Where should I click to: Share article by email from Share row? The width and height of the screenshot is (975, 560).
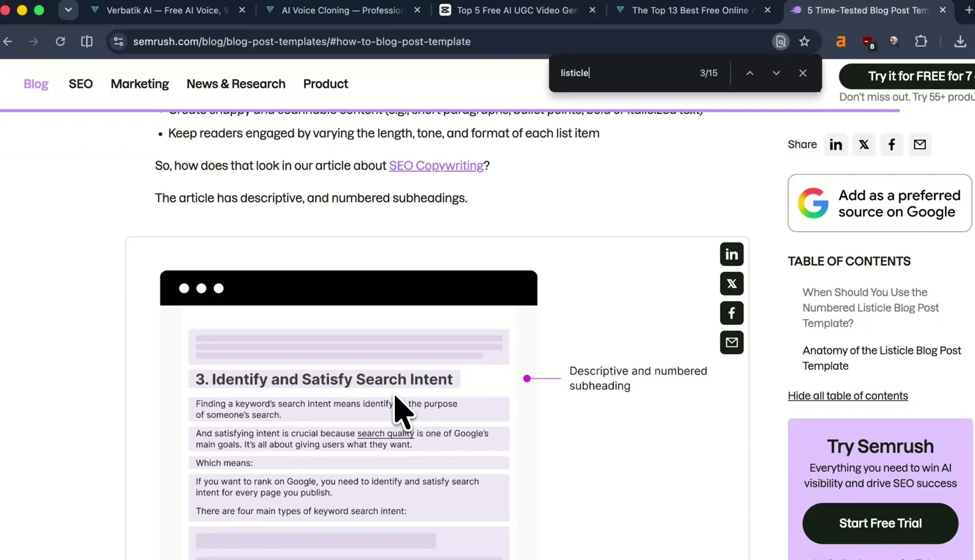click(x=920, y=144)
